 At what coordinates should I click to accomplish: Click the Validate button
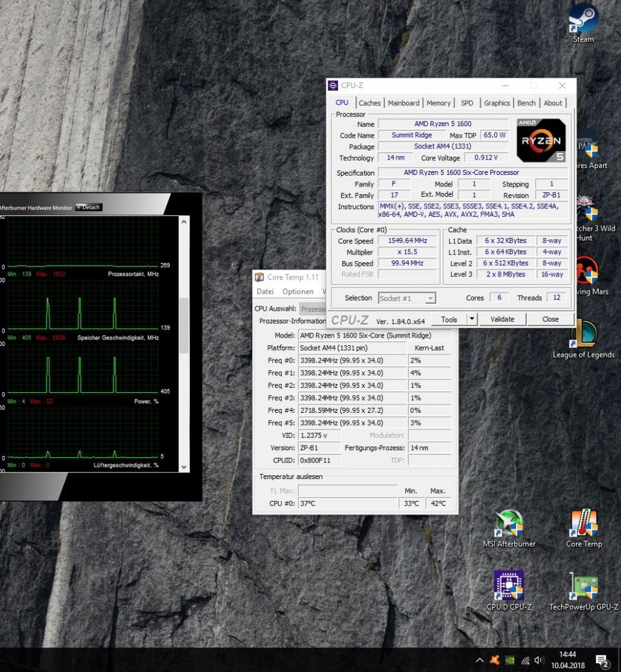[502, 320]
